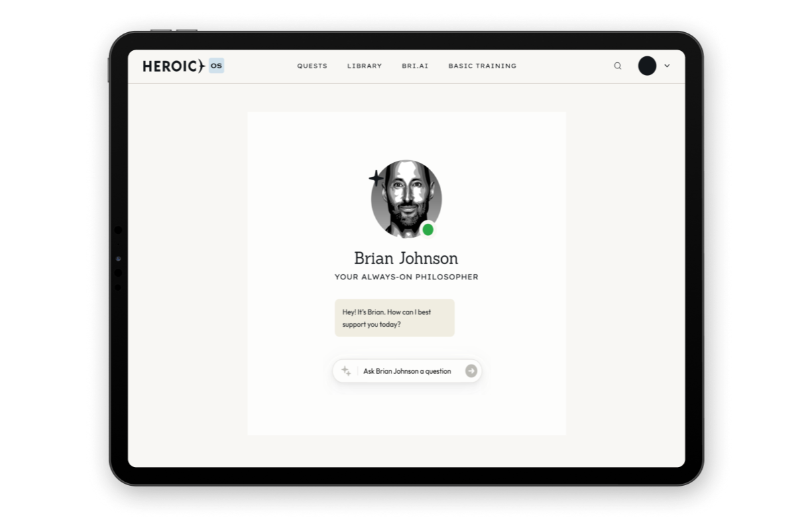
Task: Click the green online status dot
Action: point(428,230)
